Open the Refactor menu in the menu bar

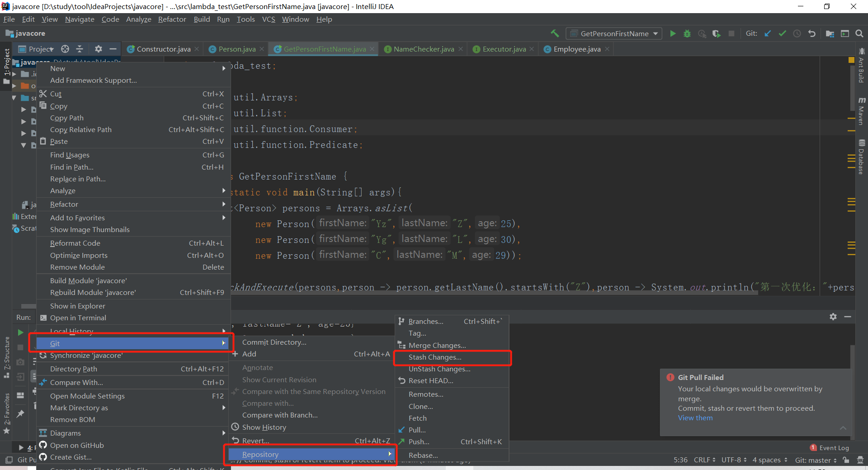tap(172, 19)
